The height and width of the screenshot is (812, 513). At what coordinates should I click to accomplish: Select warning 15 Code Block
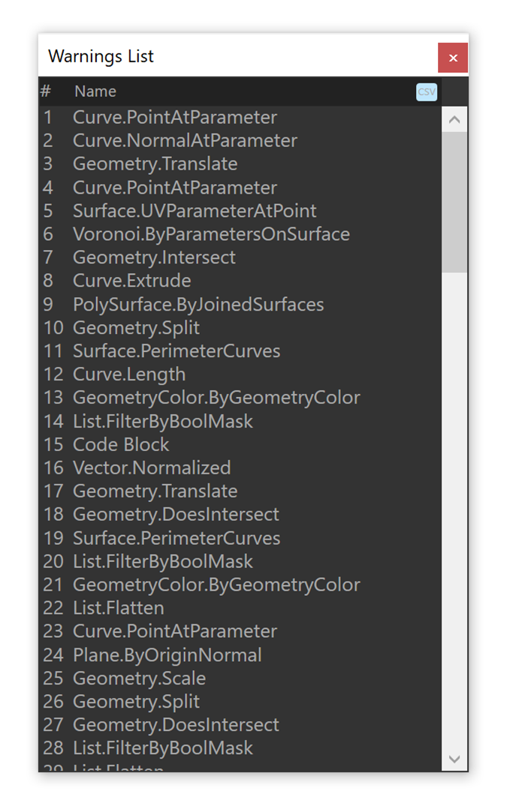point(121,444)
